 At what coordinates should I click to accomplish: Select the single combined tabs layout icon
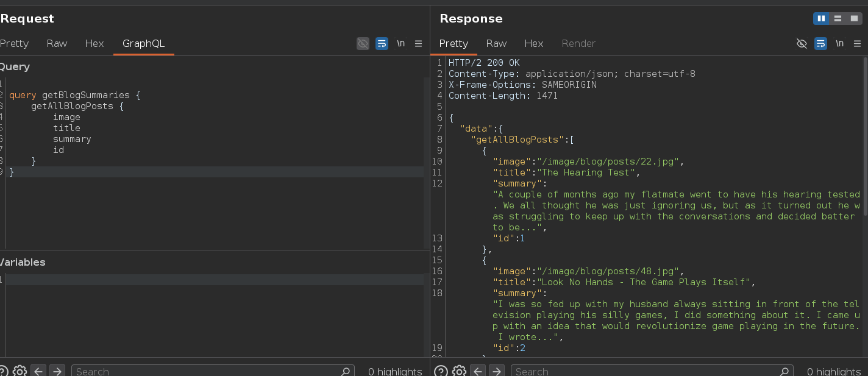click(855, 19)
